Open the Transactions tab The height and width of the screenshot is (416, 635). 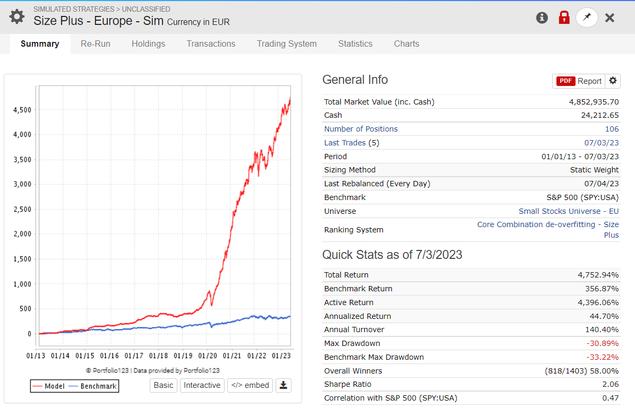(x=210, y=44)
